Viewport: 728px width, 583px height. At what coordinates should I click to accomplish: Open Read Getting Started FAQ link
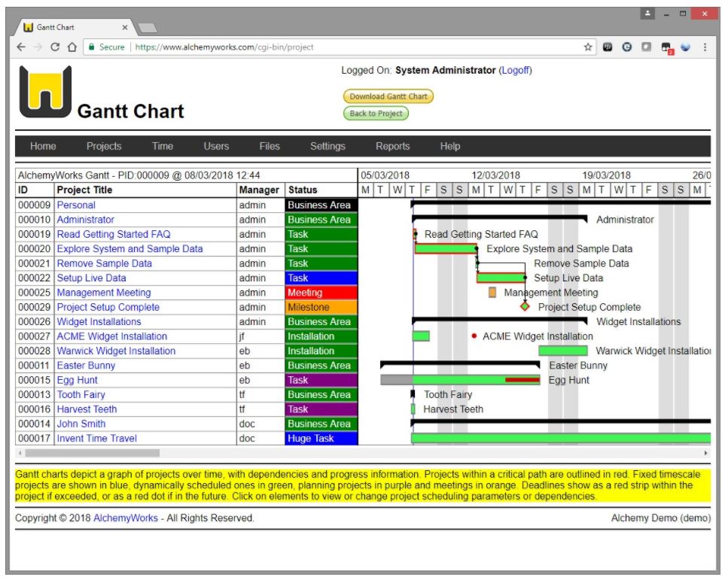coord(114,234)
